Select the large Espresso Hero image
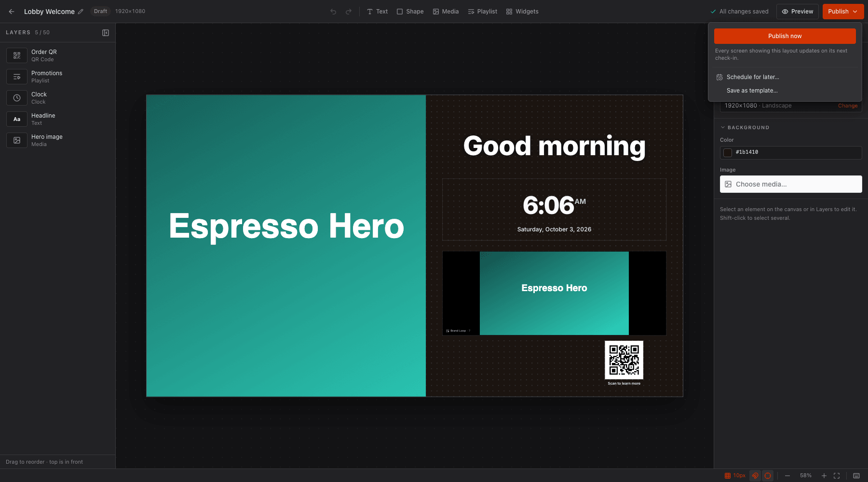This screenshot has width=868, height=482. [x=286, y=246]
